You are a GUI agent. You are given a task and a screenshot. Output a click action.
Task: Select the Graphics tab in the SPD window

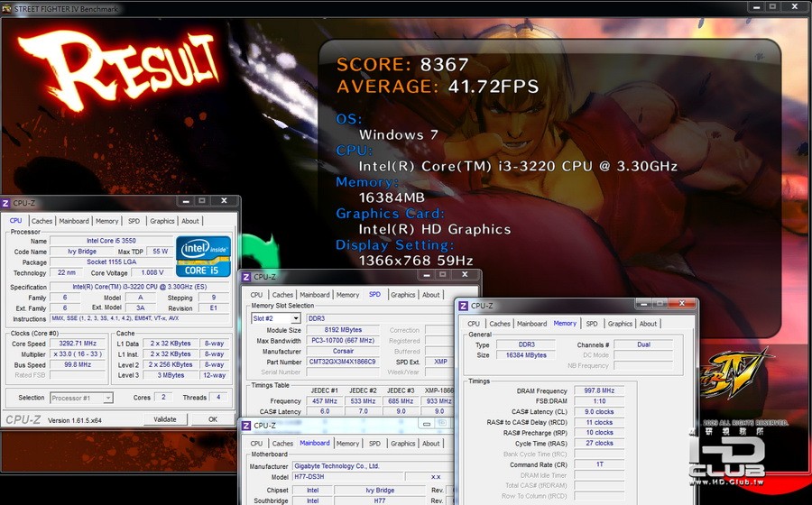(403, 295)
